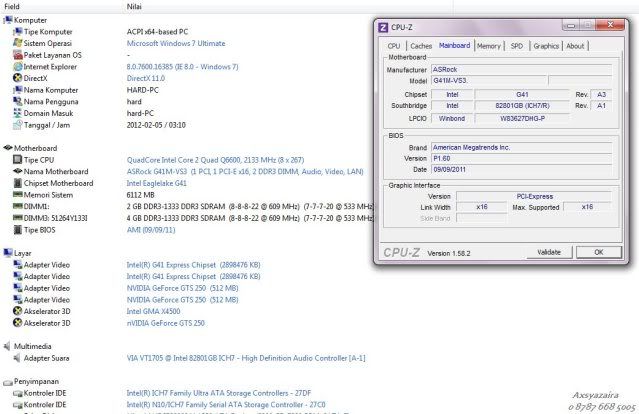Click the Layar section monitor icon
The width and height of the screenshot is (639, 414).
point(8,253)
